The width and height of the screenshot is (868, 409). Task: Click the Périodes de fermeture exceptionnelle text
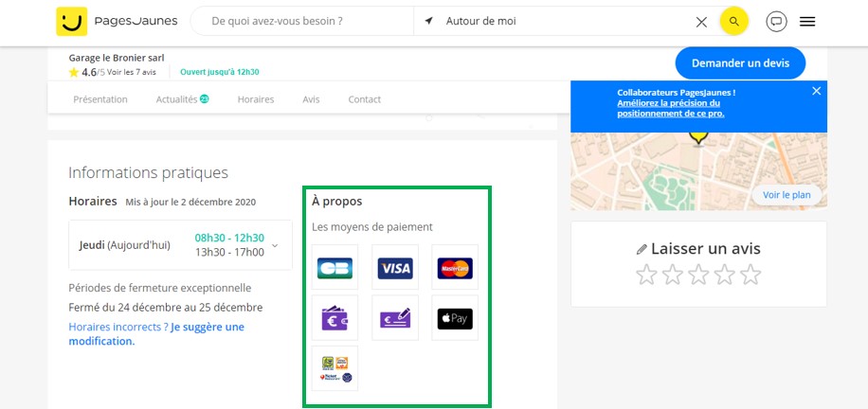[x=160, y=288]
